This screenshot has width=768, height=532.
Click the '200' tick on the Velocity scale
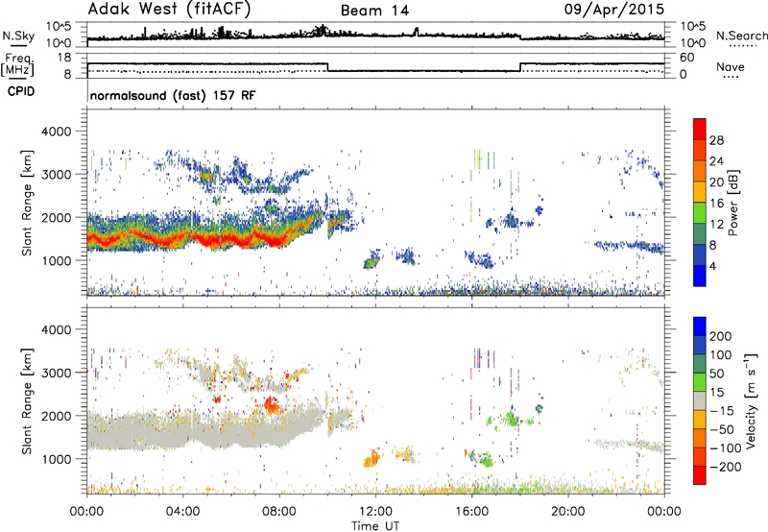coord(721,336)
